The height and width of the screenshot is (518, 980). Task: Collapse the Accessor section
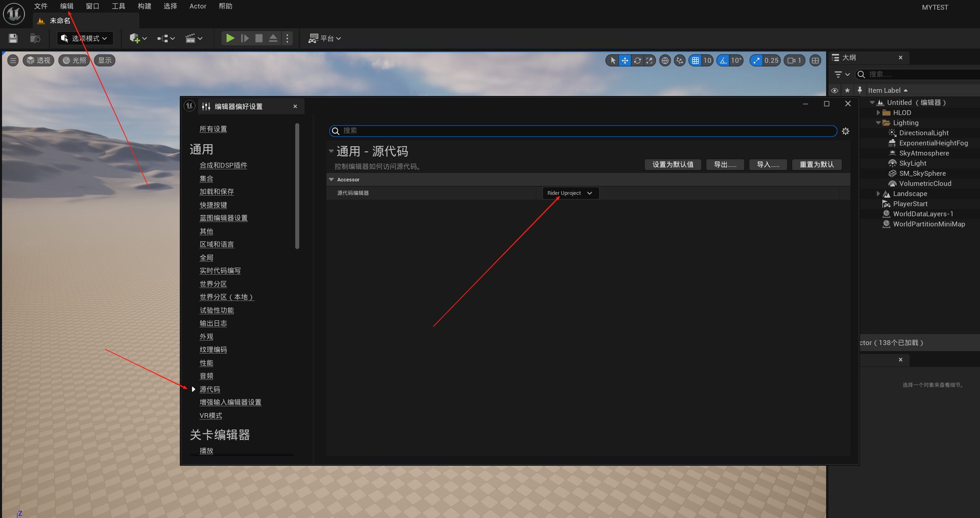[332, 179]
